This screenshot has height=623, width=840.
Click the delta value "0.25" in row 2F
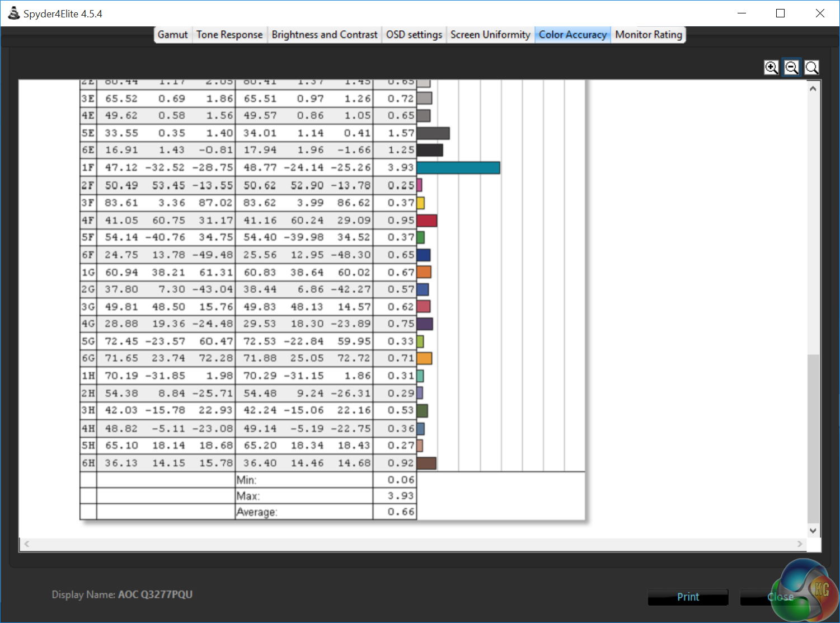(401, 185)
